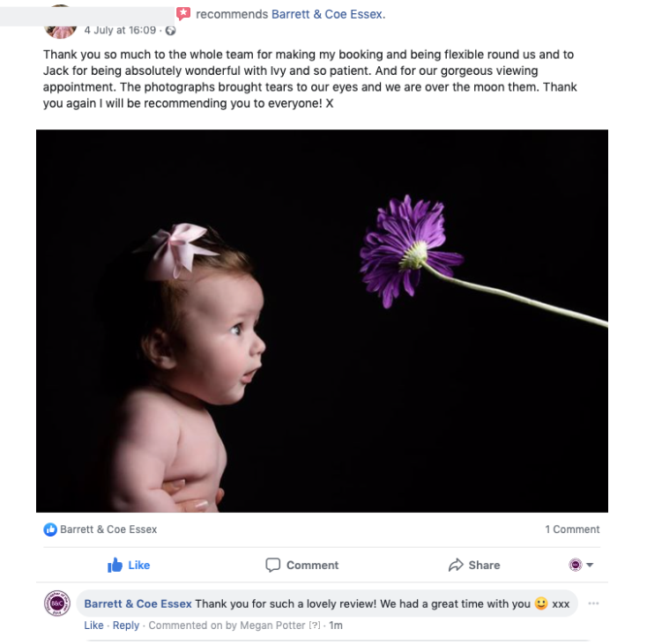The height and width of the screenshot is (644, 647).
Task: Click the 4 July at 16:09 timestamp
Action: (120, 30)
